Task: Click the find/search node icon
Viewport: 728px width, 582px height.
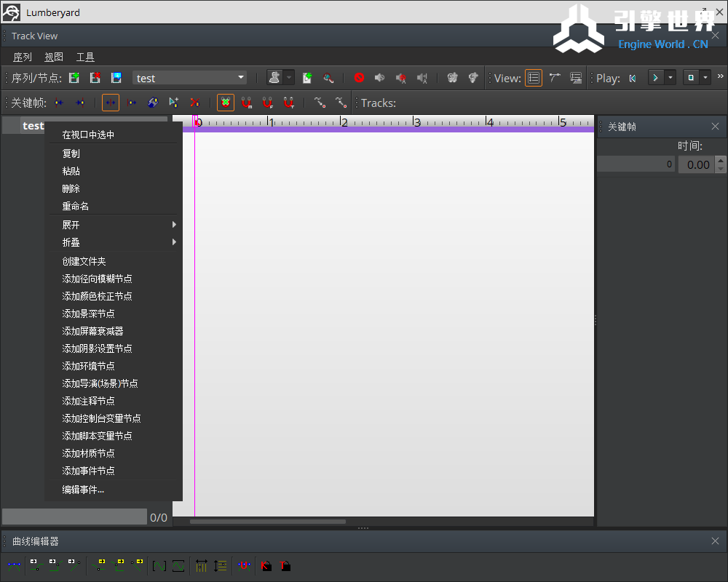Action: [x=328, y=78]
